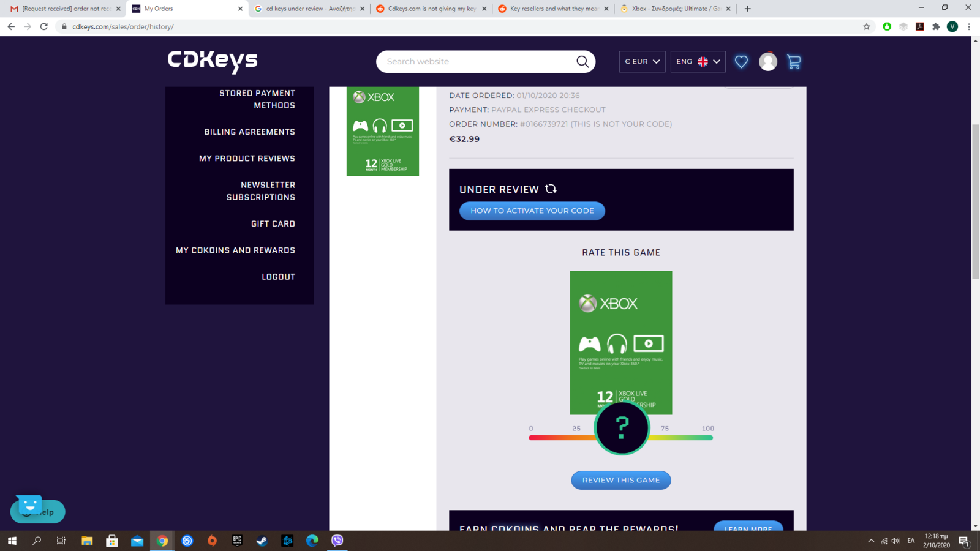Open the Chrome three-dot menu
This screenshot has width=980, height=551.
tap(969, 26)
